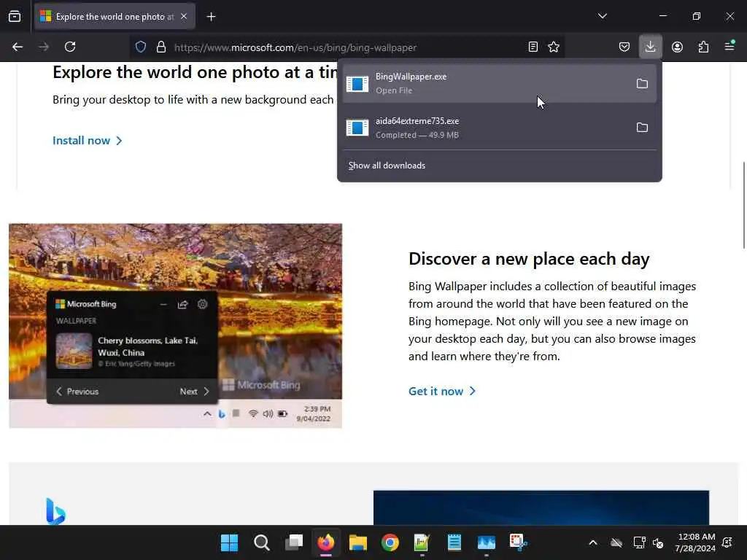Open Snipping Tool on taskbar

[519, 542]
